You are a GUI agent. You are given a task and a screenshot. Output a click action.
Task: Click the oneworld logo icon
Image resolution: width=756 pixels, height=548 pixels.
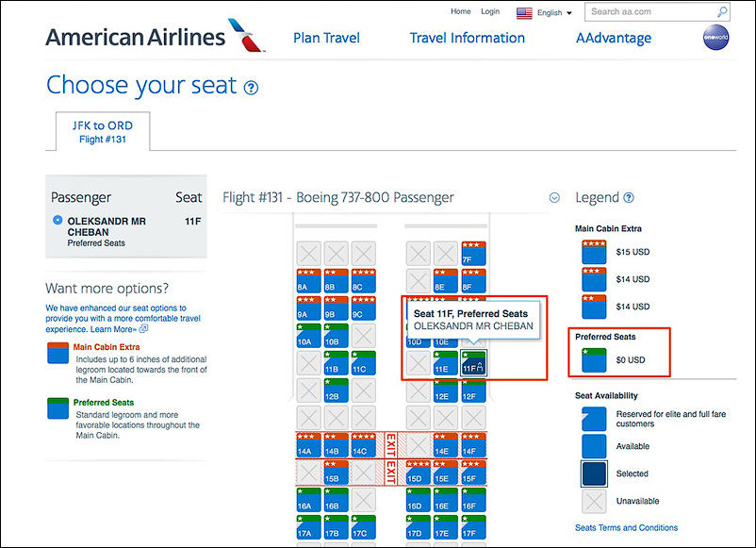point(716,38)
